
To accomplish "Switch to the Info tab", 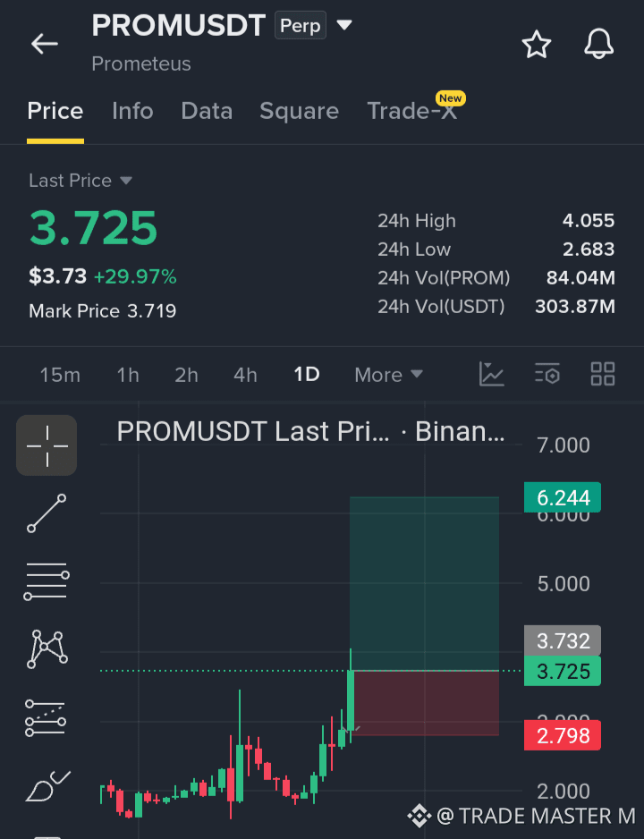I will [132, 111].
